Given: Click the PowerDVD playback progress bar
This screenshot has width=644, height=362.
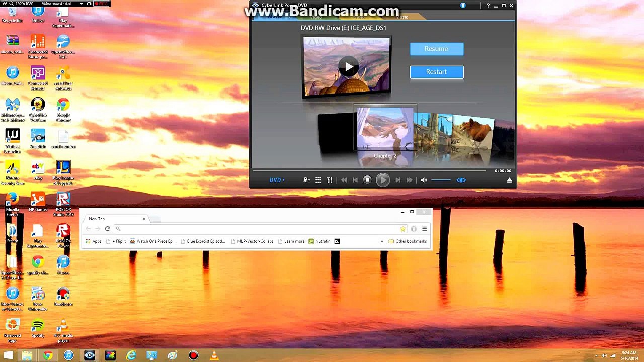Looking at the screenshot, I should pos(368,171).
